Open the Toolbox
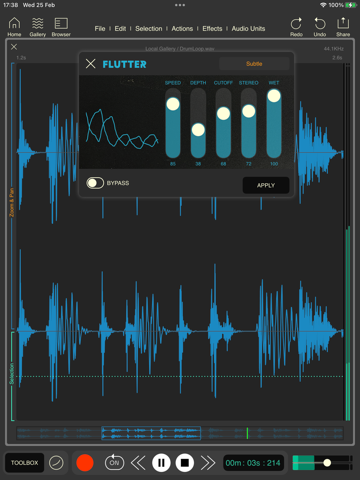The width and height of the screenshot is (360, 480). pyautogui.click(x=25, y=463)
